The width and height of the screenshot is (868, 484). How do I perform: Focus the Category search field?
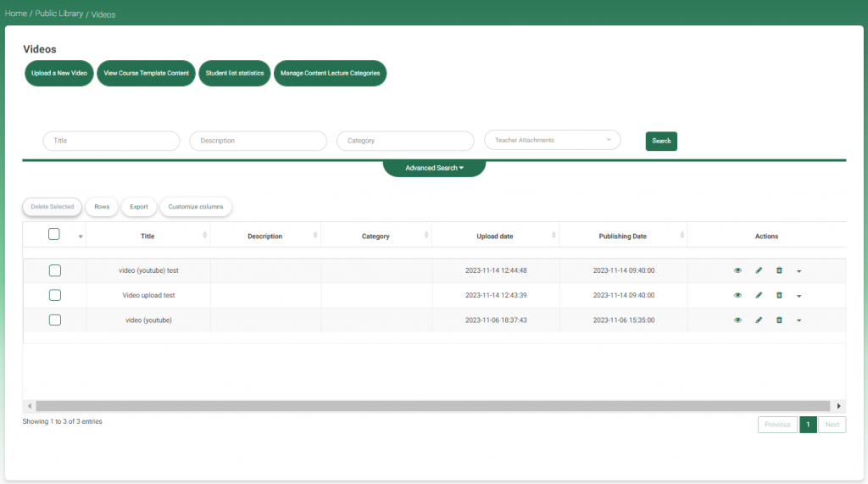pyautogui.click(x=405, y=141)
